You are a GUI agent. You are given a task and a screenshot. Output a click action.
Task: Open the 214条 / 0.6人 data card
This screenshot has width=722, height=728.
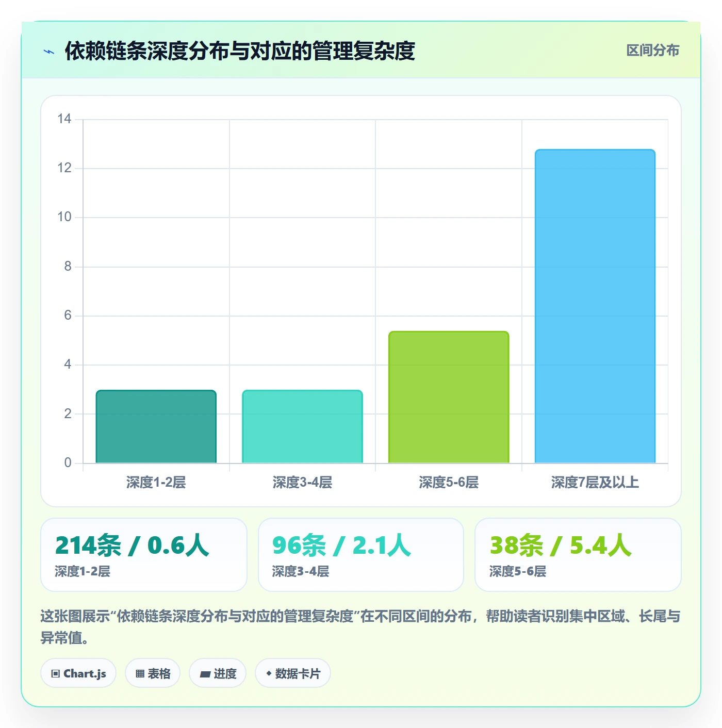coord(144,555)
